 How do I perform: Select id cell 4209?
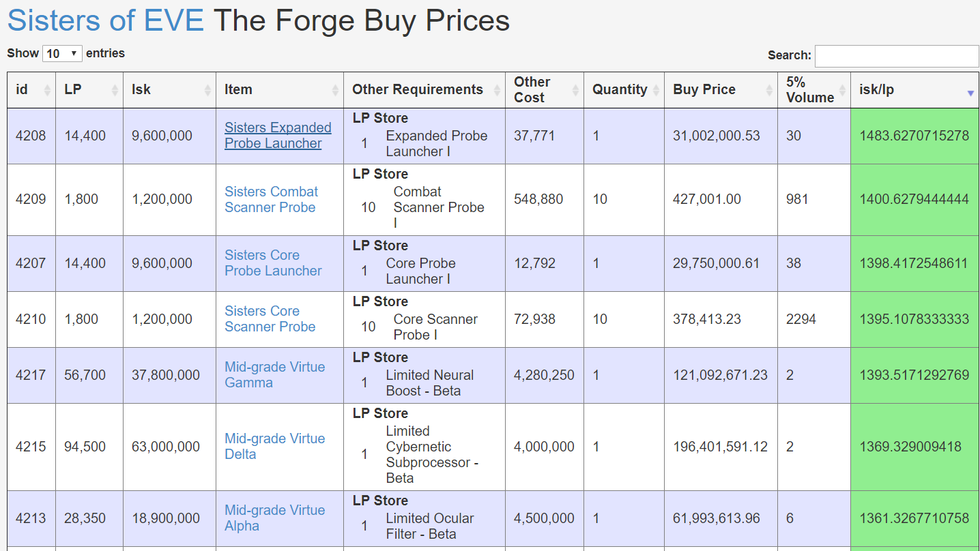31,199
